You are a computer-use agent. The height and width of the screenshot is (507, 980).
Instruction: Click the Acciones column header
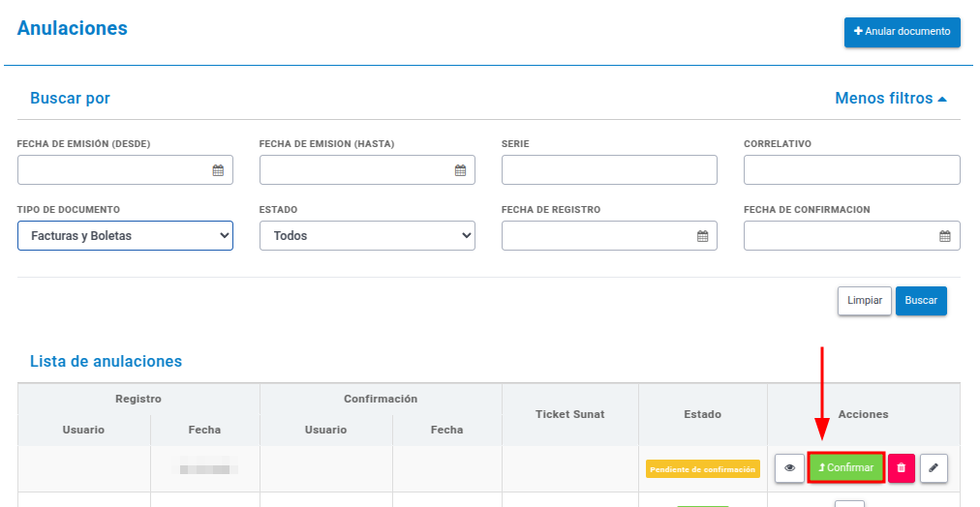[863, 414]
